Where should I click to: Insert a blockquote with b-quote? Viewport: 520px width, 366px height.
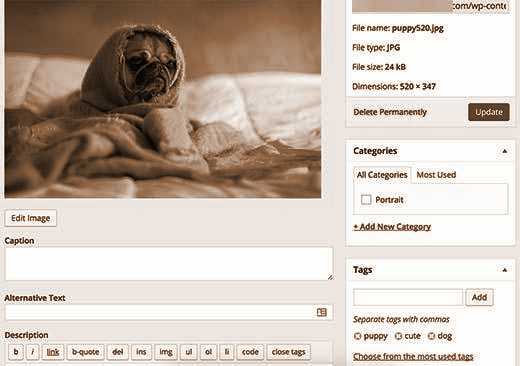[85, 352]
